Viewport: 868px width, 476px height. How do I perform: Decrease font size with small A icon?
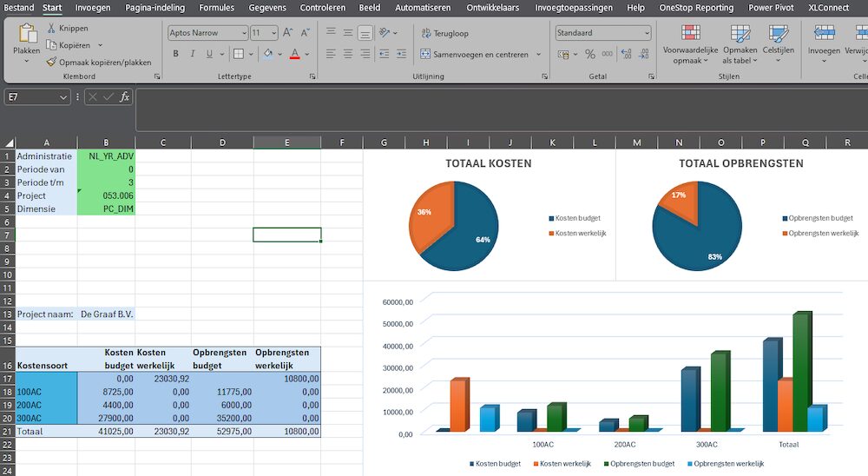pos(305,33)
